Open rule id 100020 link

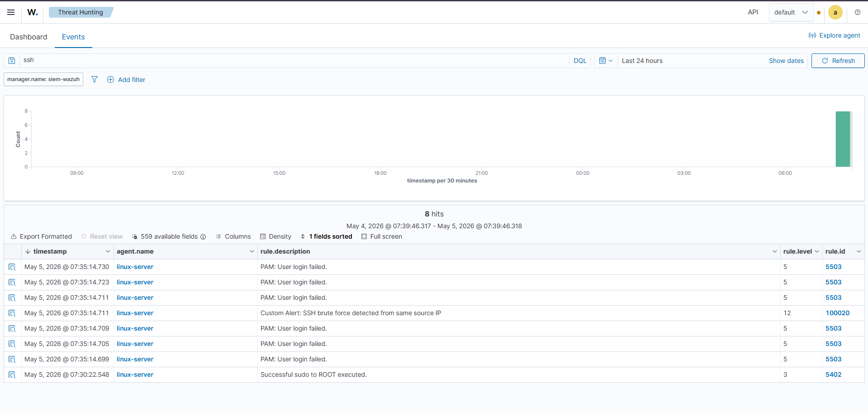click(x=838, y=313)
